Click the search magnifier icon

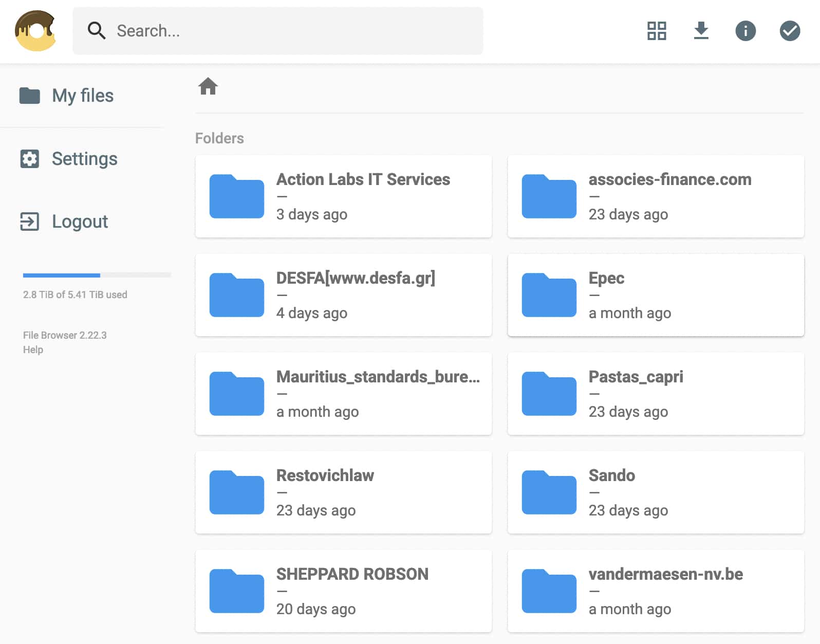coord(96,31)
